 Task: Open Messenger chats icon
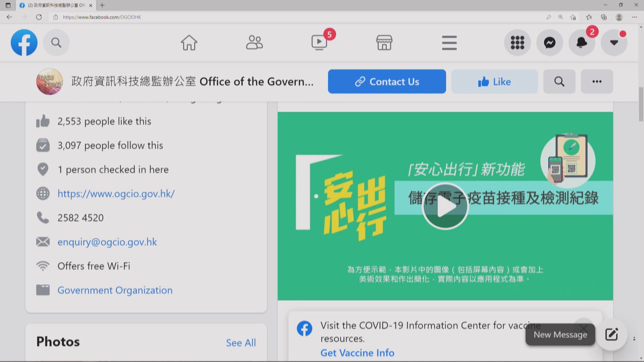tap(549, 43)
